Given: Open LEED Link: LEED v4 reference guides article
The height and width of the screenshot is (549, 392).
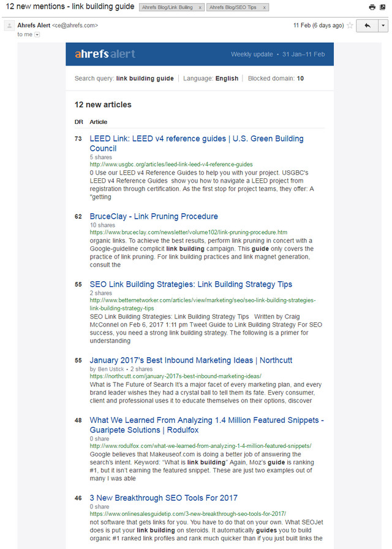Looking at the screenshot, I should pyautogui.click(x=197, y=143).
